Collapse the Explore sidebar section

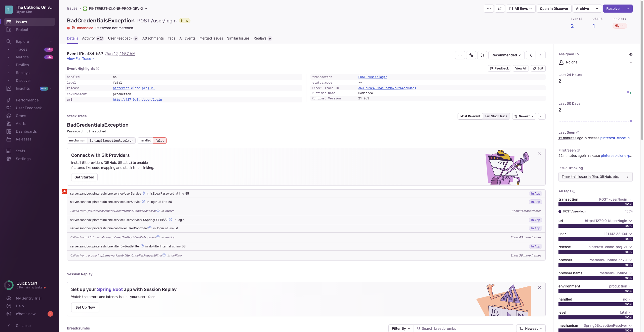(51, 42)
